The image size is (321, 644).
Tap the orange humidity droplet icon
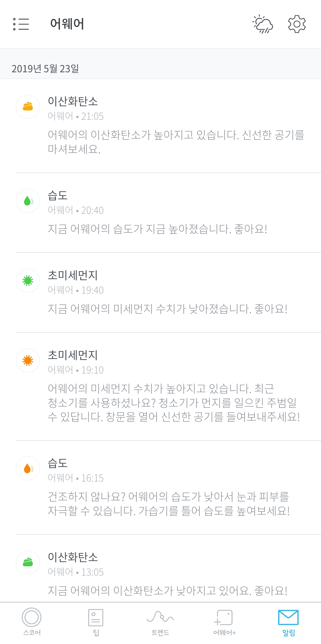click(28, 468)
